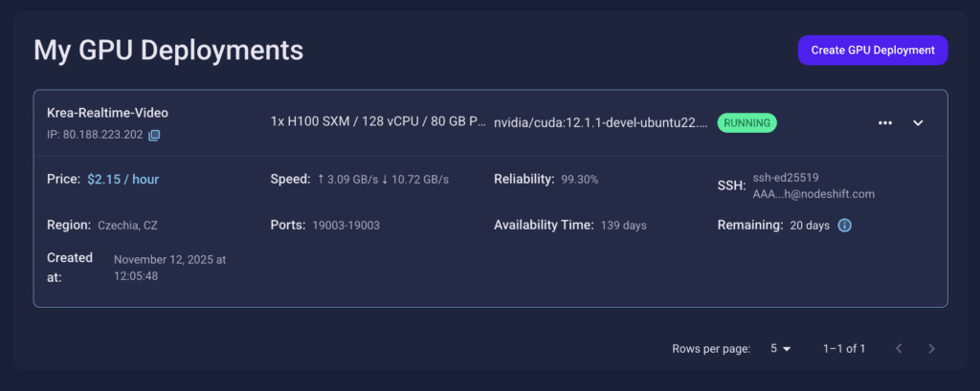Open the three-dots more options menu
The width and height of the screenshot is (980, 391).
pyautogui.click(x=884, y=123)
